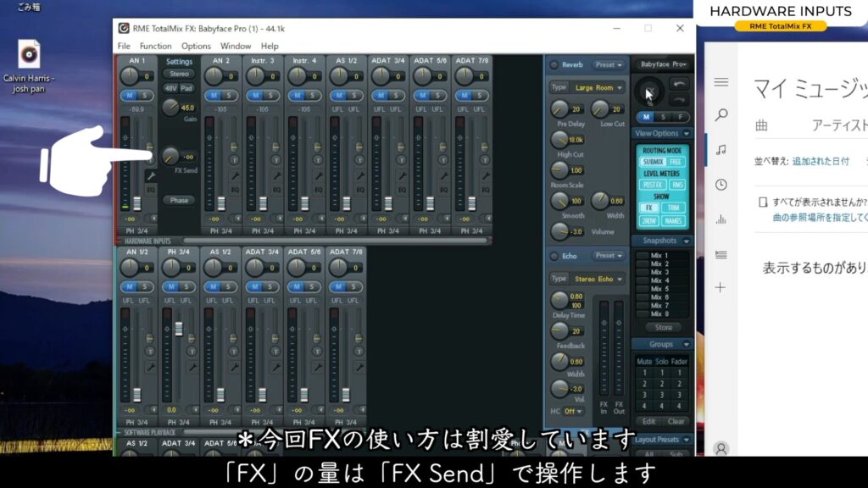Click the 追加された日付 sort link in music app
Image resolution: width=868 pixels, height=488 pixels.
[821, 161]
